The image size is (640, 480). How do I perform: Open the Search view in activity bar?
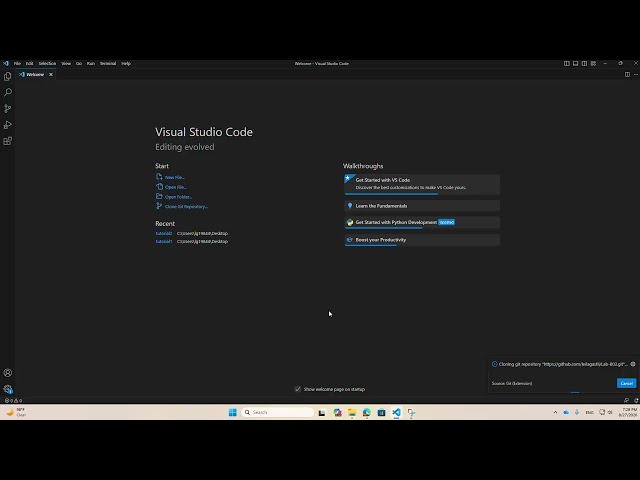tap(7, 92)
